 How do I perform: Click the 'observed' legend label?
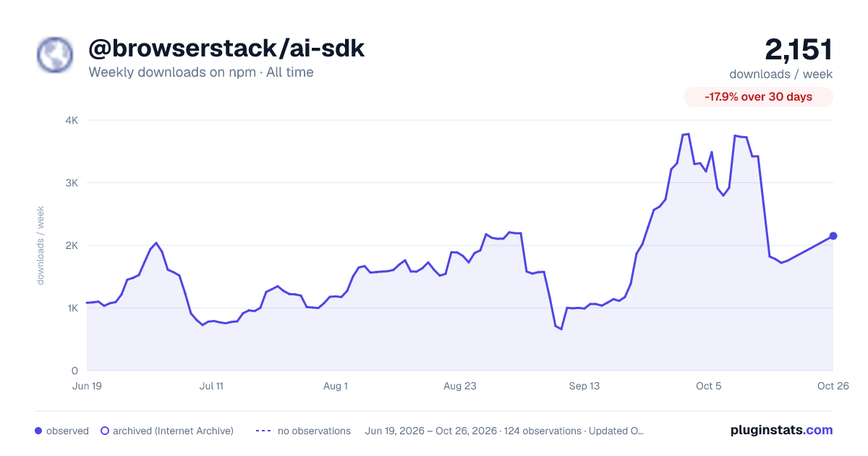point(67,431)
